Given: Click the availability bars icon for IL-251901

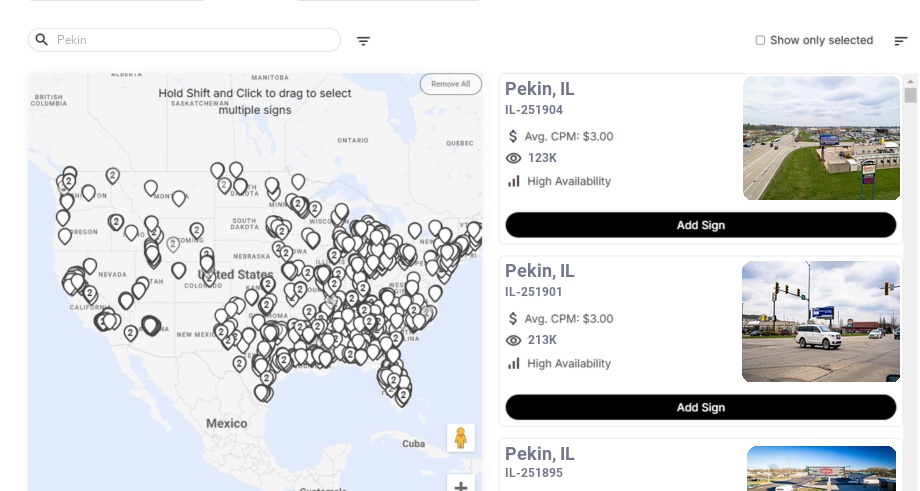Looking at the screenshot, I should (x=514, y=363).
